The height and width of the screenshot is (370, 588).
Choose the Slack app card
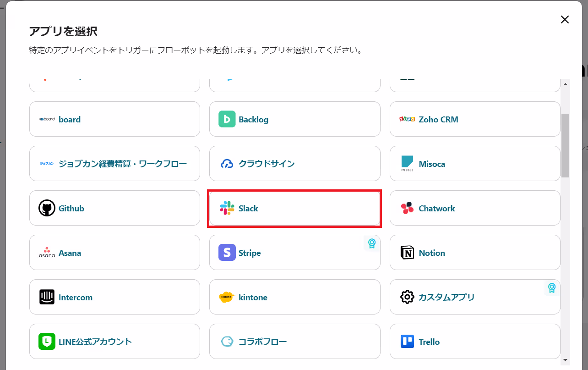(295, 208)
